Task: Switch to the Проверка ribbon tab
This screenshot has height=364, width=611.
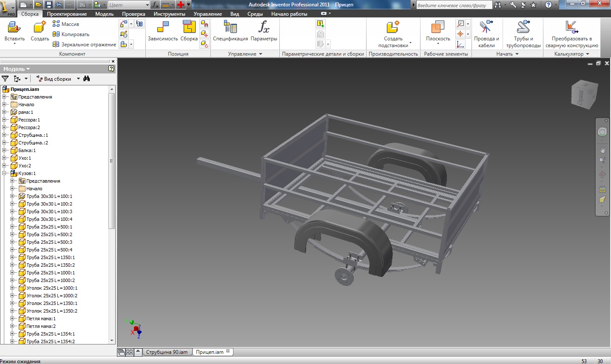Action: (134, 14)
